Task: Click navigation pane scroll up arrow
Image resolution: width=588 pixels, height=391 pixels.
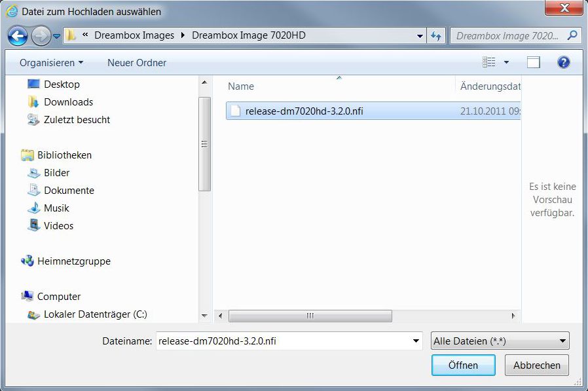Action: point(204,82)
